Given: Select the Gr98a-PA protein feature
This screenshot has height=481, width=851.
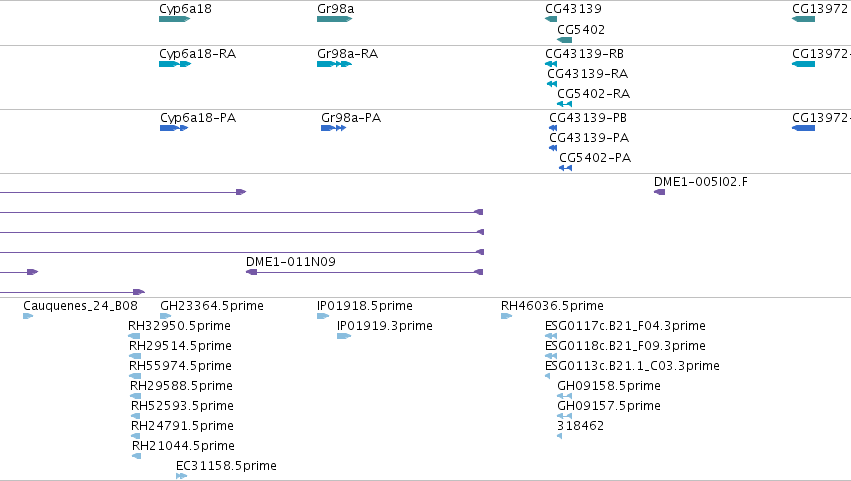Looking at the screenshot, I should pyautogui.click(x=333, y=128).
